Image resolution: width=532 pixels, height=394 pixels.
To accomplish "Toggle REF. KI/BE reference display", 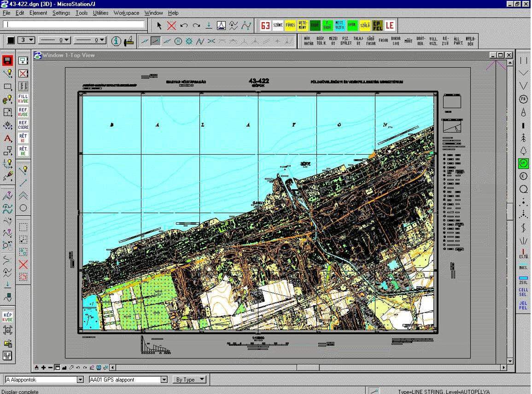I will tap(23, 112).
